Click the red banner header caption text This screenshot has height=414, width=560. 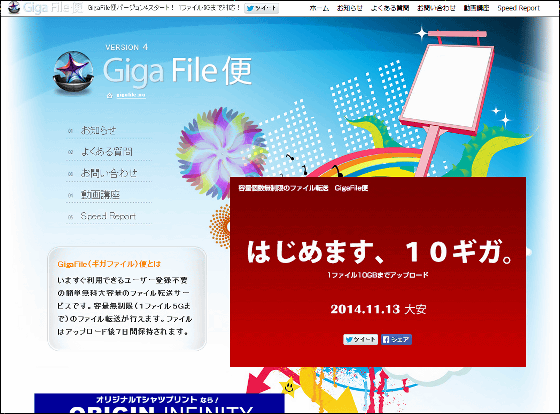(x=303, y=188)
